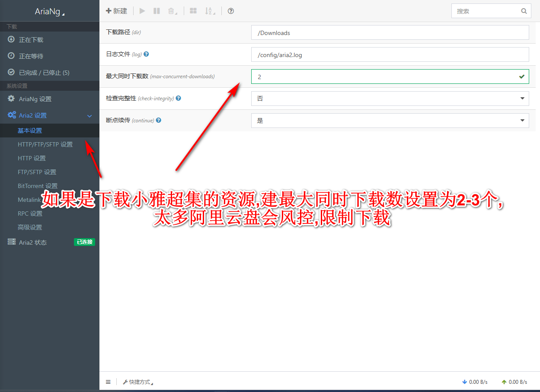Select HTTP/FTP/SFTP 设置 menu item
This screenshot has width=540, height=392.
pyautogui.click(x=45, y=144)
